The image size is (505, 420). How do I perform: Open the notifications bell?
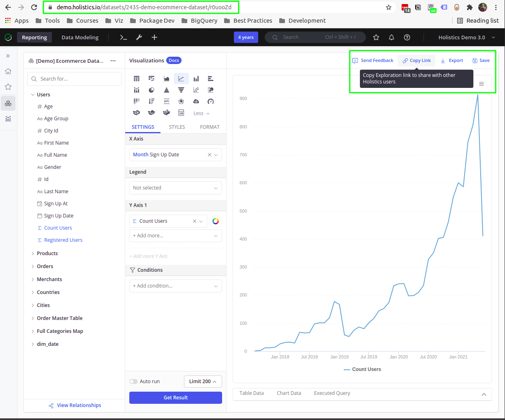tap(392, 37)
